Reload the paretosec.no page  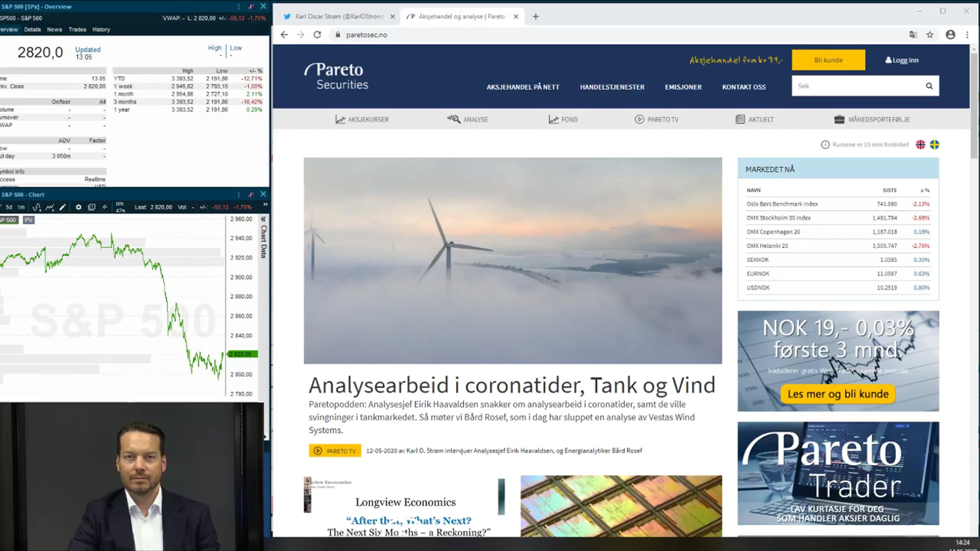tap(317, 35)
